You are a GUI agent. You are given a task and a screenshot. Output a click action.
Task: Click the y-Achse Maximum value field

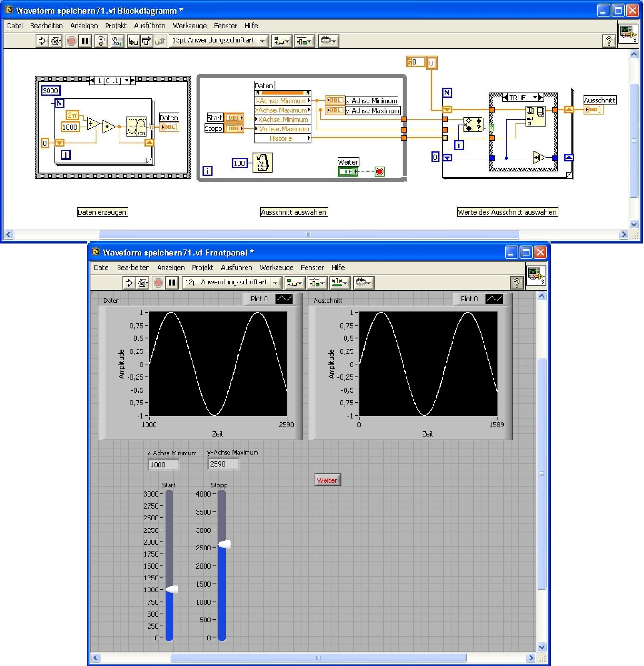pos(224,464)
